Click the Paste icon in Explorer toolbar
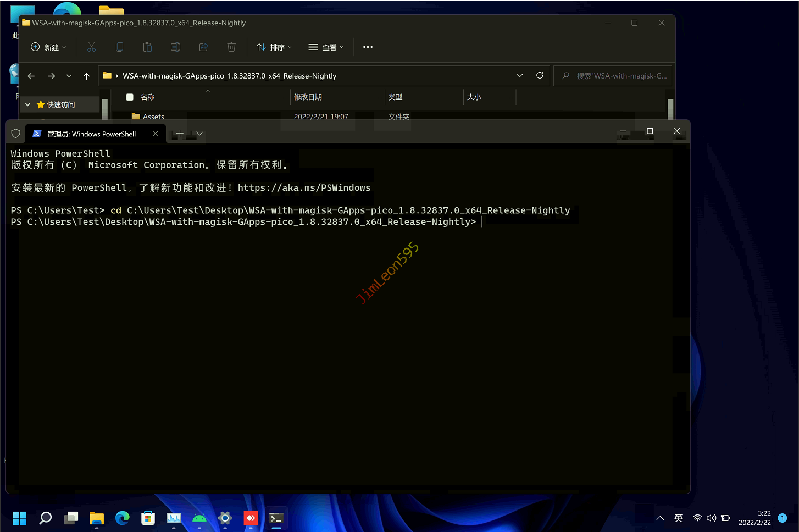The width and height of the screenshot is (799, 532). 147,47
